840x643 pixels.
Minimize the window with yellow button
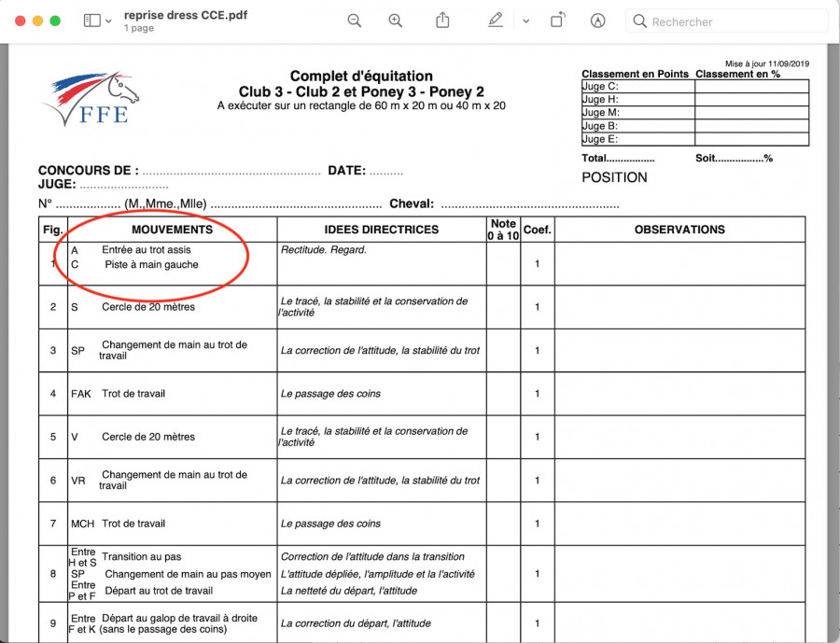37,21
